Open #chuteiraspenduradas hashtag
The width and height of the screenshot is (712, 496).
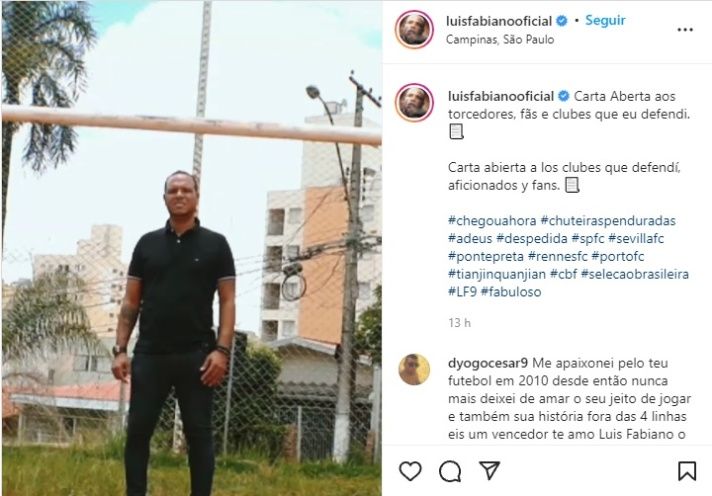coord(608,221)
